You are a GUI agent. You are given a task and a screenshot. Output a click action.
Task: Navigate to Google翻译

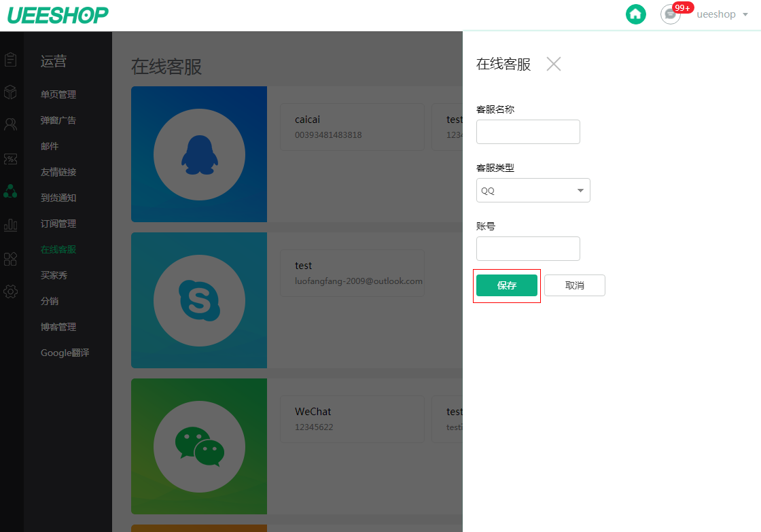click(65, 353)
